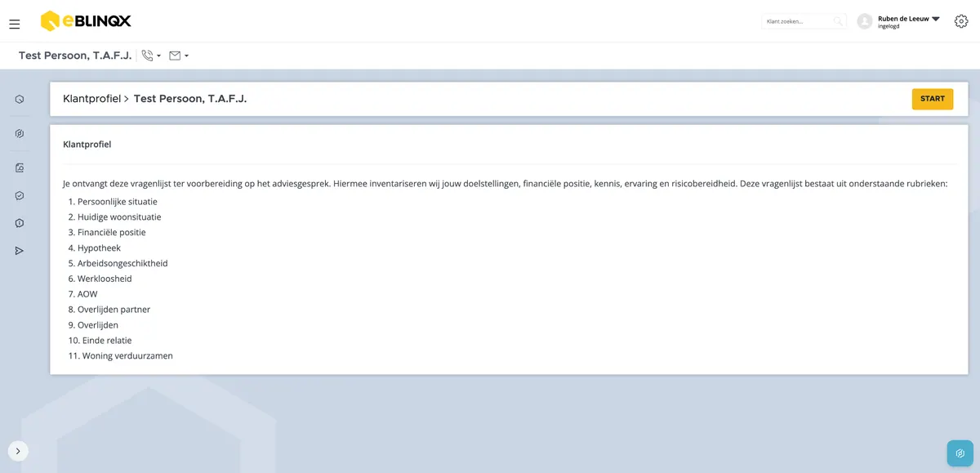Open the phone call dropdown
Screen dimensions: 980x473
pyautogui.click(x=151, y=56)
